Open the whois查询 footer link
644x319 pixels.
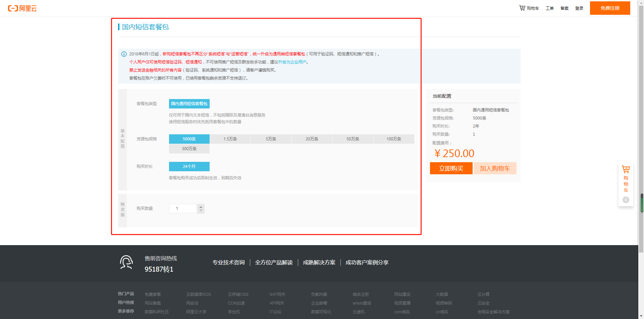click(362, 303)
